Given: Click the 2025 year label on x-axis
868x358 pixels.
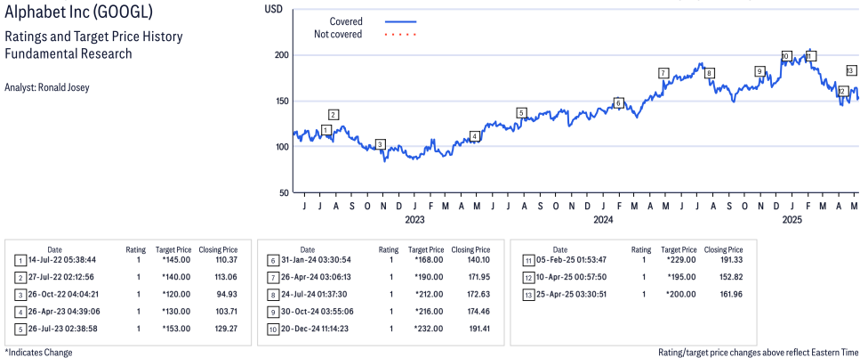Looking at the screenshot, I should pyautogui.click(x=792, y=220).
